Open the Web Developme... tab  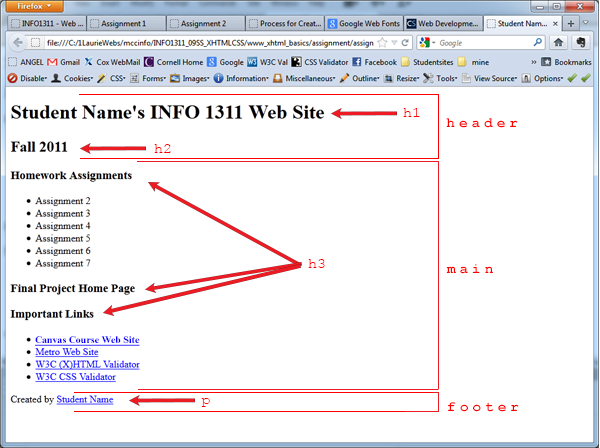tap(443, 24)
